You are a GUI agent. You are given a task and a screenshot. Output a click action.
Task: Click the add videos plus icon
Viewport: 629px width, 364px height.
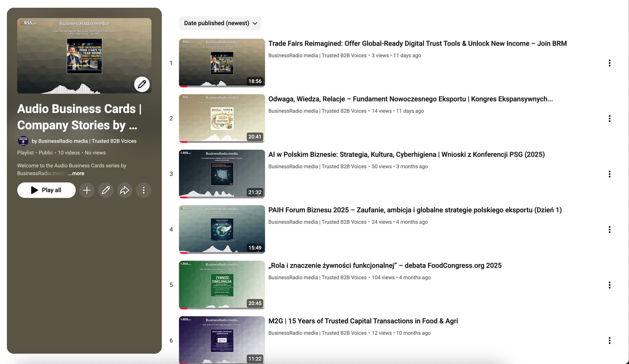pos(87,190)
